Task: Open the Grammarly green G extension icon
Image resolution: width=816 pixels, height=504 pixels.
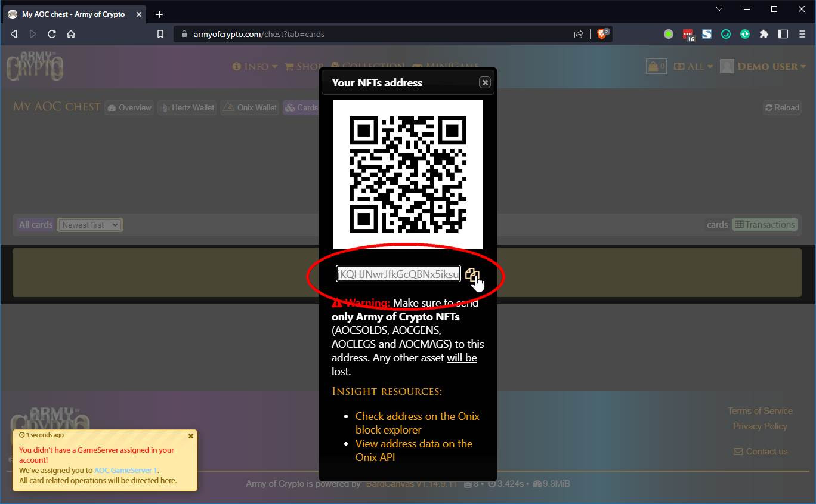Action: (726, 34)
